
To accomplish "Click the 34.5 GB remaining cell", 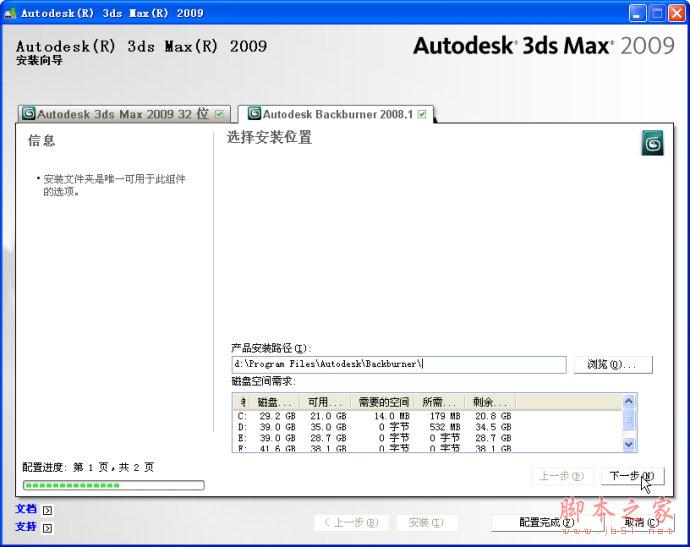I will (493, 427).
